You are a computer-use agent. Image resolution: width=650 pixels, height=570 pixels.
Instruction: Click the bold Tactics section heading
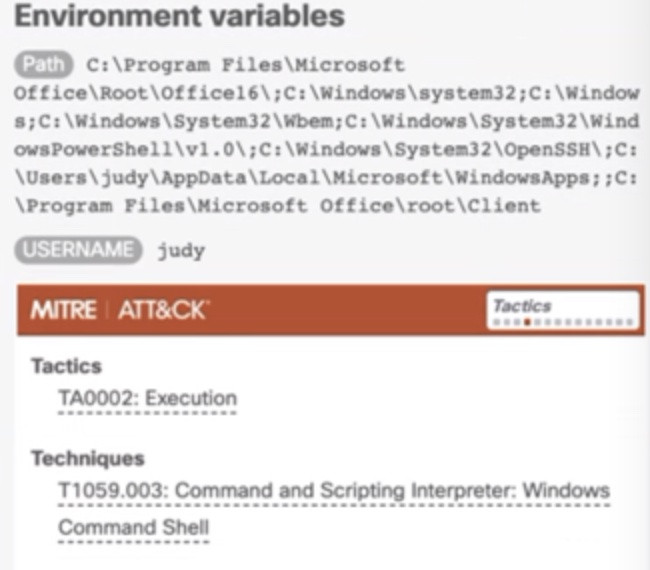67,366
